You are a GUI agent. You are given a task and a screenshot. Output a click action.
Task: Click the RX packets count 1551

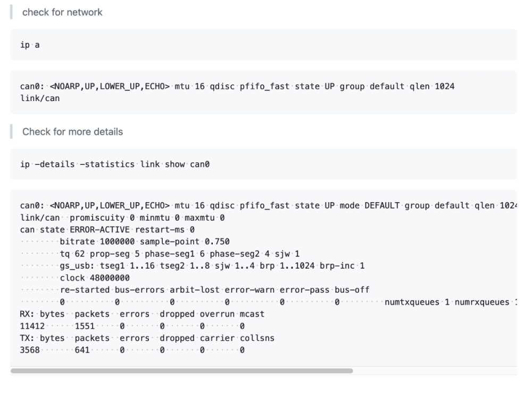coord(85,326)
